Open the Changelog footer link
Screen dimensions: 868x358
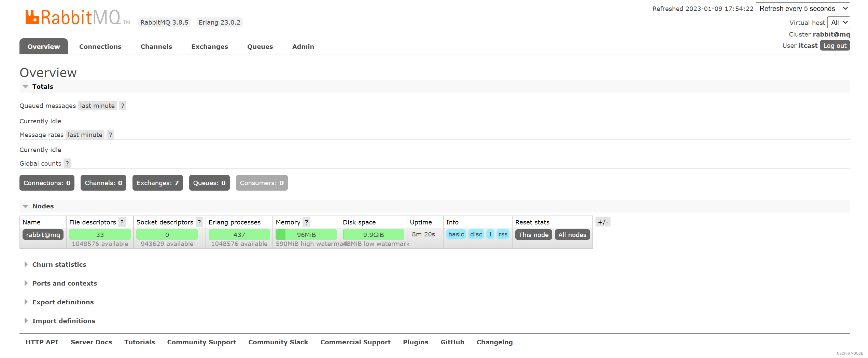click(x=495, y=342)
